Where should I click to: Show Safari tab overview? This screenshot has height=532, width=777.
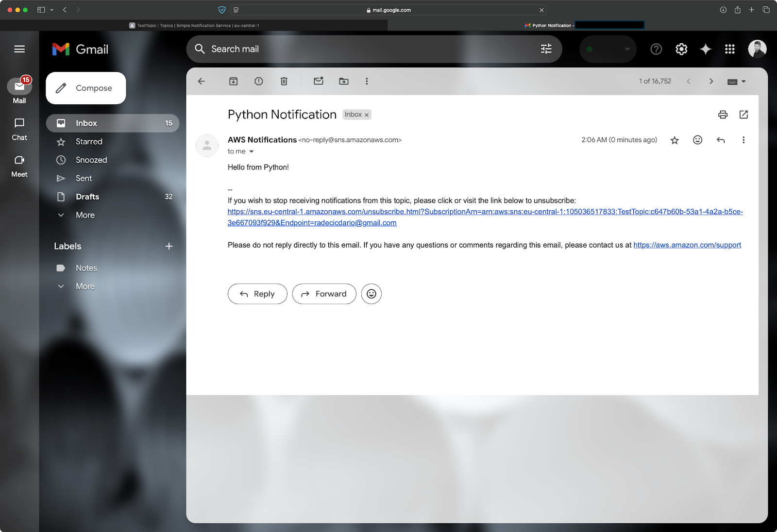coord(766,10)
